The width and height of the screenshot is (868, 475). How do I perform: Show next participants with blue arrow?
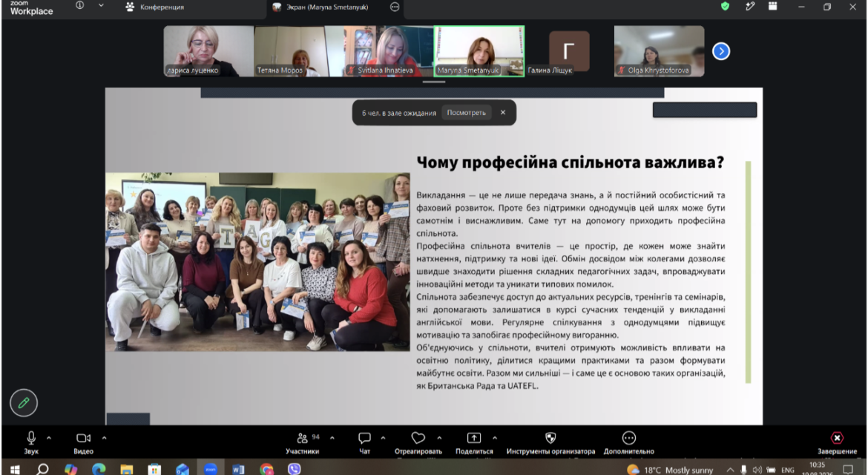721,51
